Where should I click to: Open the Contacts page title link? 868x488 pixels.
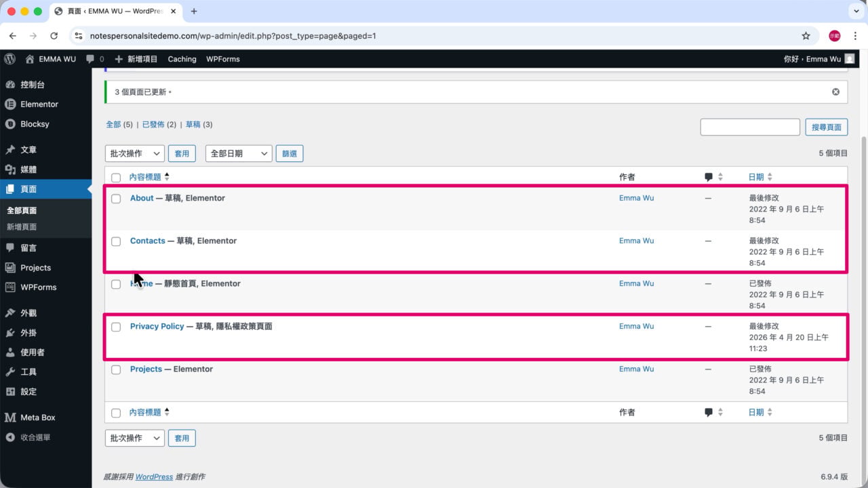[x=148, y=241]
